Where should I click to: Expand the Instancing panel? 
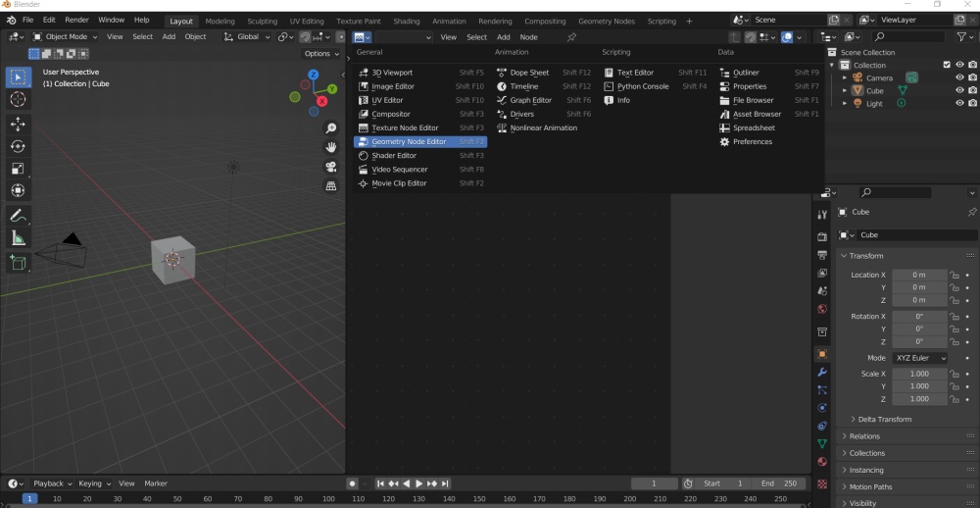(866, 470)
